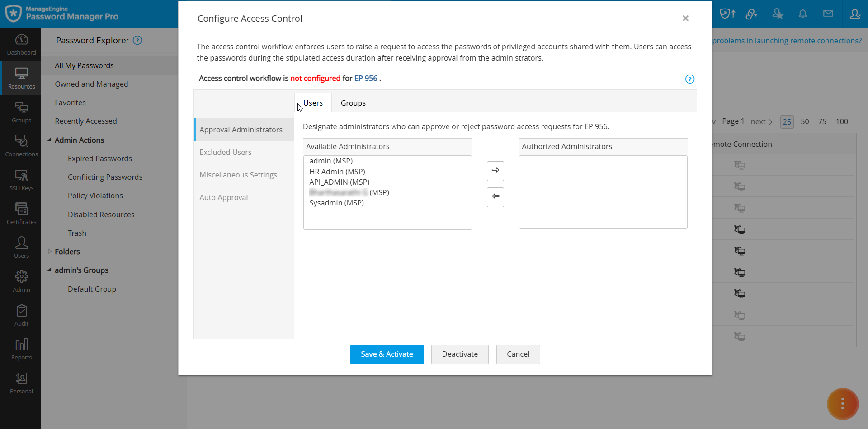Click Save & Activate to apply access control
Screen dimensions: 868x429
tap(387, 354)
